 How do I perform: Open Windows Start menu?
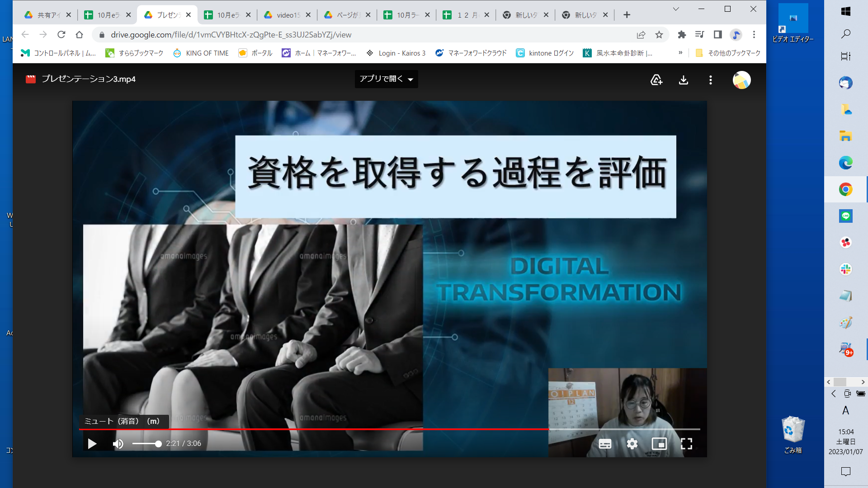[846, 11]
